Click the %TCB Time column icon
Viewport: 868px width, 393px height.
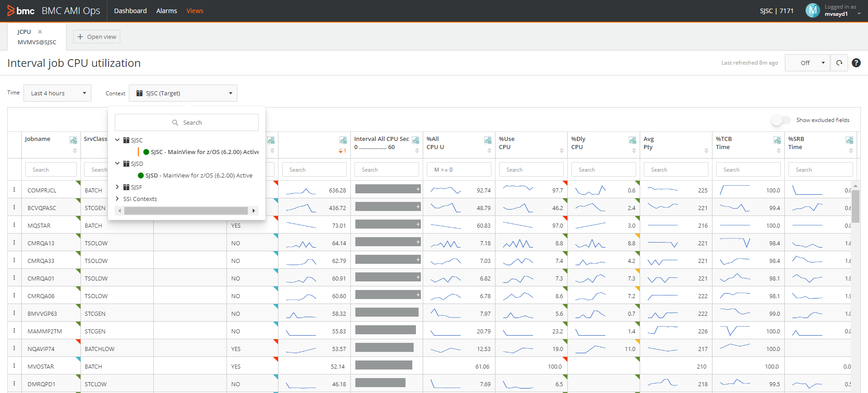pyautogui.click(x=777, y=140)
